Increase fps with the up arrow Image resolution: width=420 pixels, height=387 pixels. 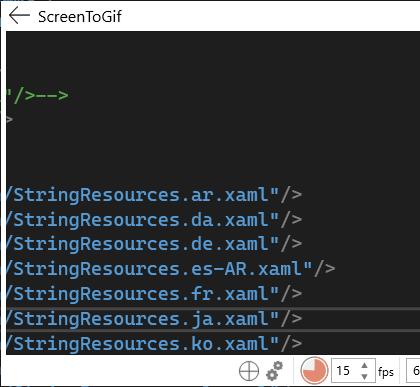click(364, 366)
